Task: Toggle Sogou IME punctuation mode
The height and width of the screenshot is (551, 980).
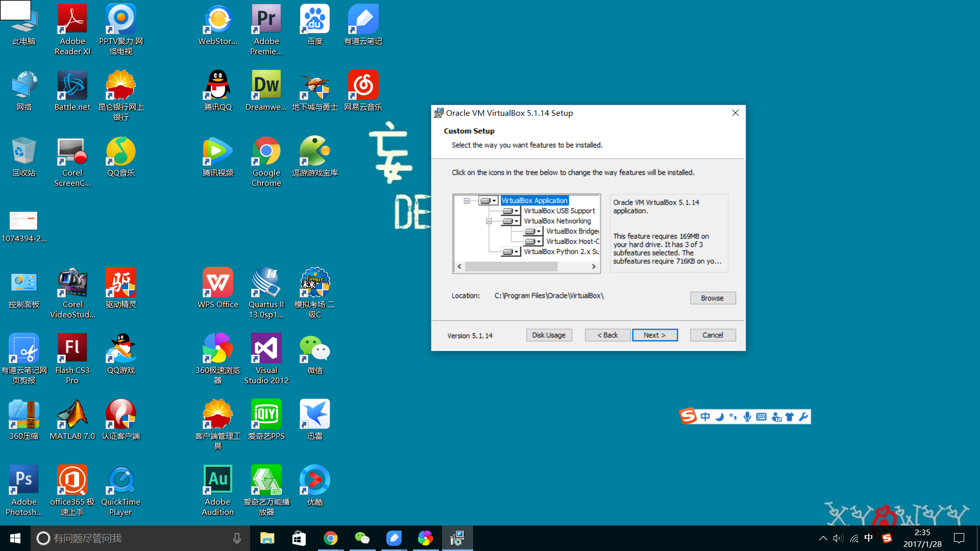Action: point(733,417)
